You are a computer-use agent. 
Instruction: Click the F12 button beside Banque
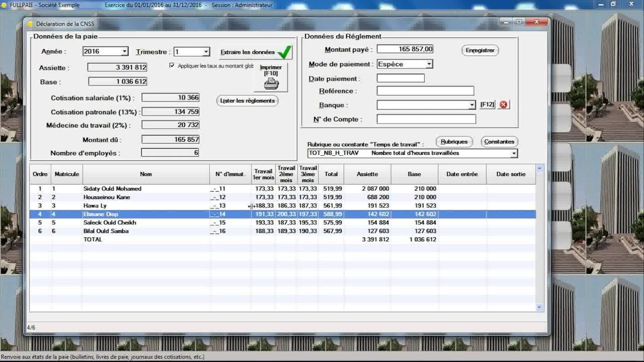487,105
